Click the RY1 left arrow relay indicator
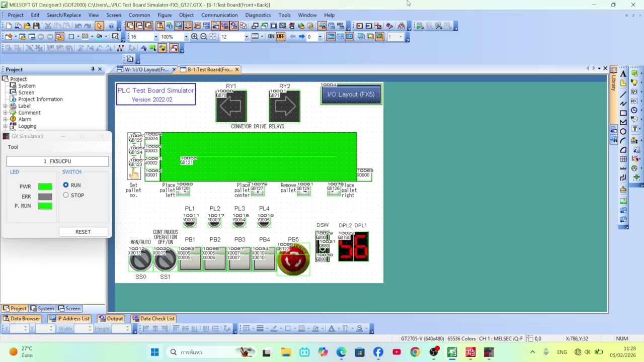The image size is (644, 362). click(231, 106)
